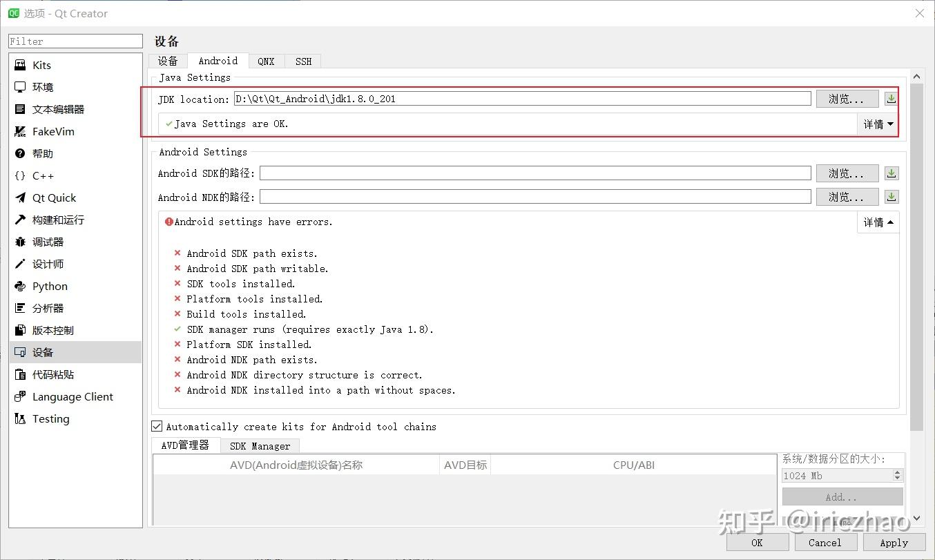Select the 设计师 pencil icon
The width and height of the screenshot is (935, 560).
(x=20, y=264)
